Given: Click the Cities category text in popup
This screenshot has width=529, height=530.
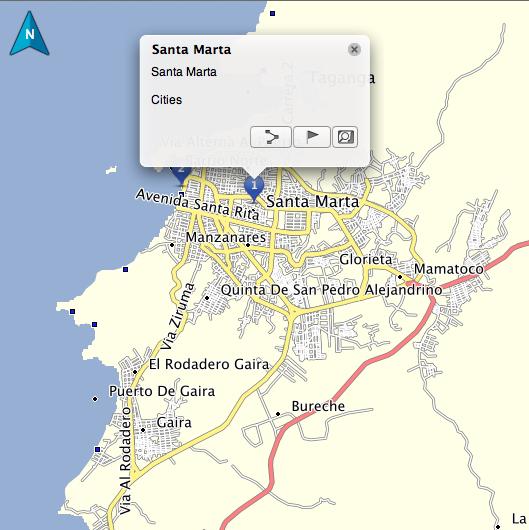Looking at the screenshot, I should [166, 100].
